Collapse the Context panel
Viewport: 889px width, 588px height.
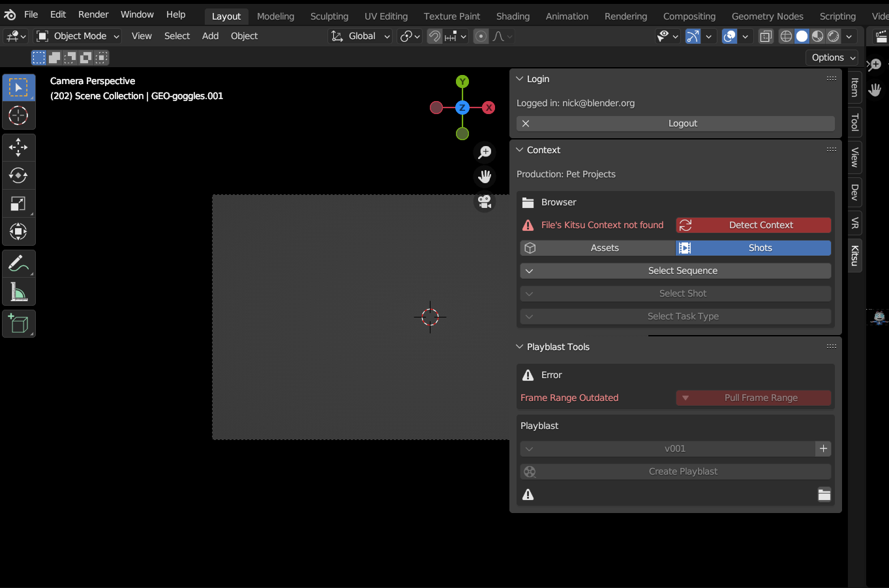pos(520,150)
